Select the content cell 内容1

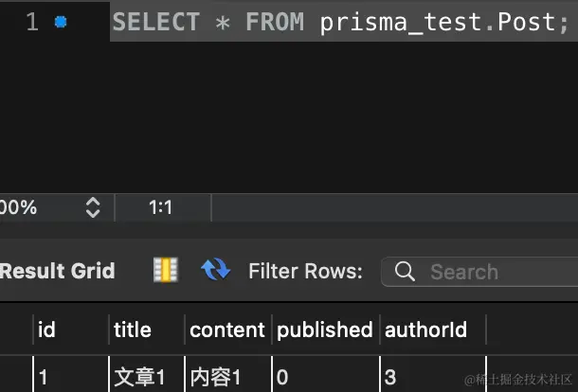[227, 377]
